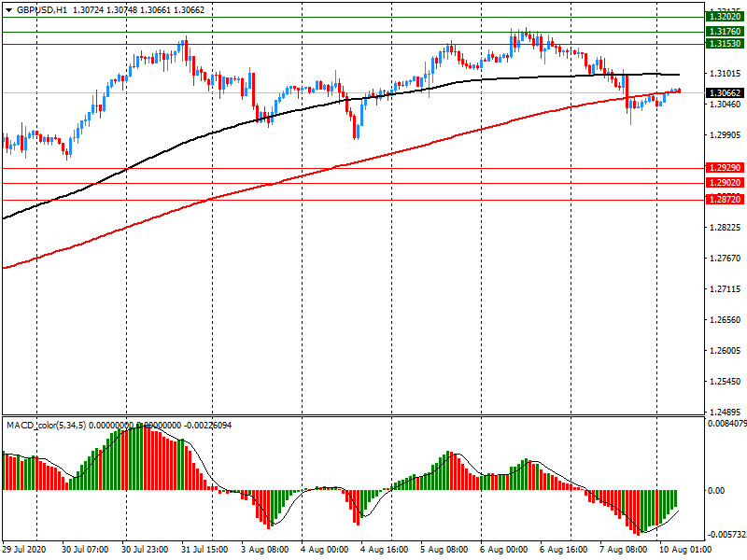Select the 1.26560 price axis value
The height and width of the screenshot is (560, 747).
point(726,319)
